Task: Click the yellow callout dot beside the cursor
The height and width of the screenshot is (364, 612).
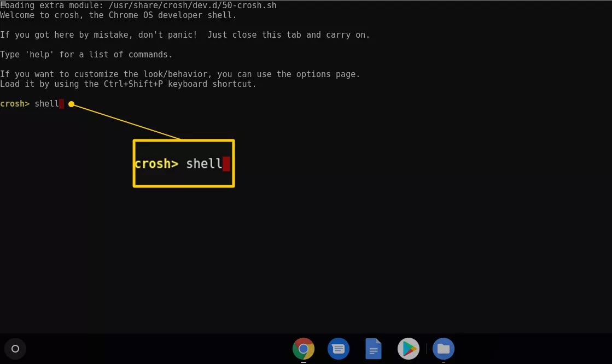Action: coord(71,104)
